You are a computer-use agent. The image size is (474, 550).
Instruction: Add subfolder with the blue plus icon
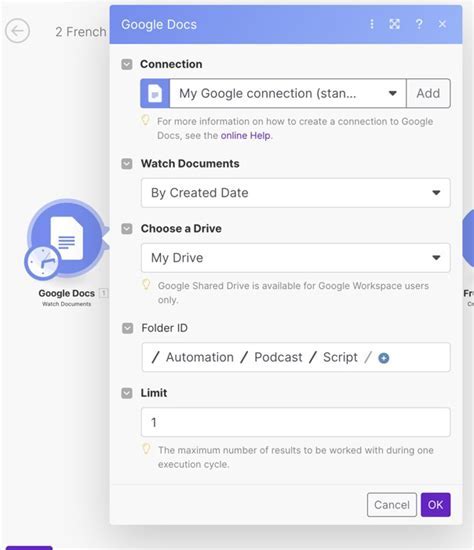pyautogui.click(x=384, y=358)
